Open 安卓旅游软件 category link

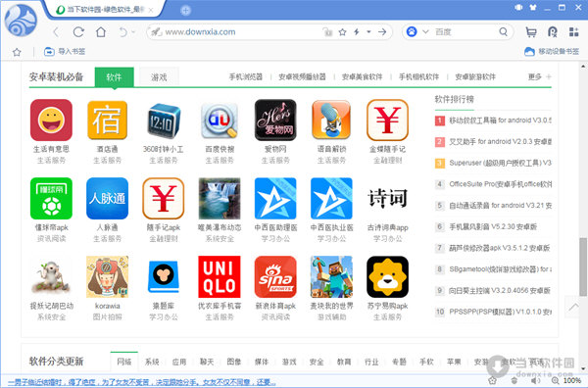475,76
